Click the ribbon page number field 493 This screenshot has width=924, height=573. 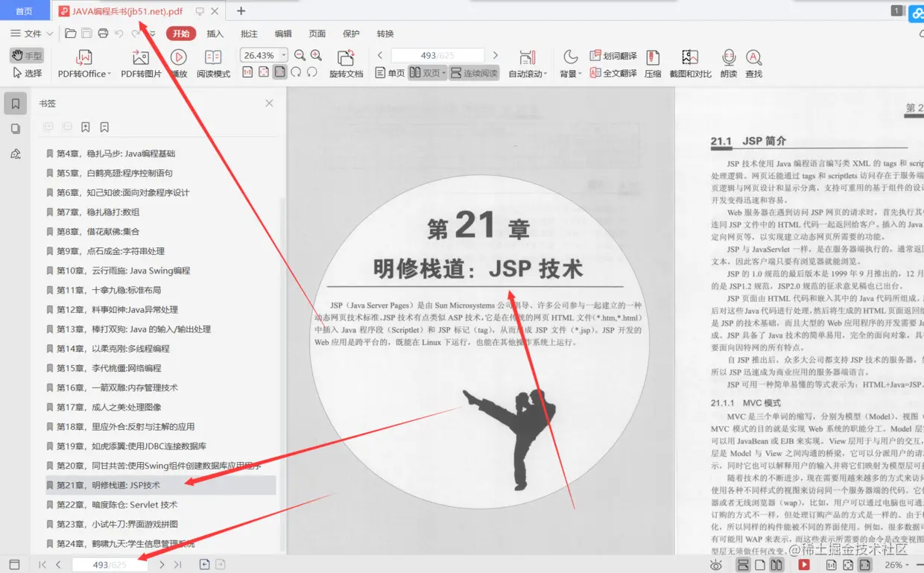437,55
